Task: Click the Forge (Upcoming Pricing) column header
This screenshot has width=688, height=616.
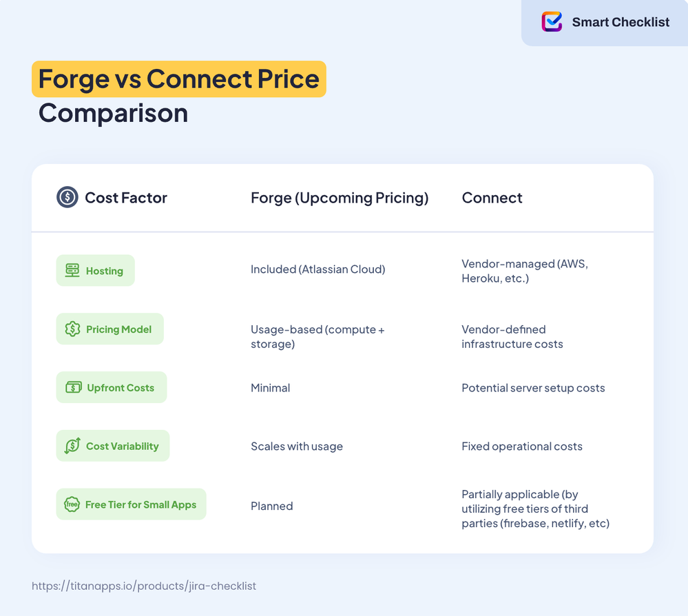Action: pyautogui.click(x=340, y=198)
